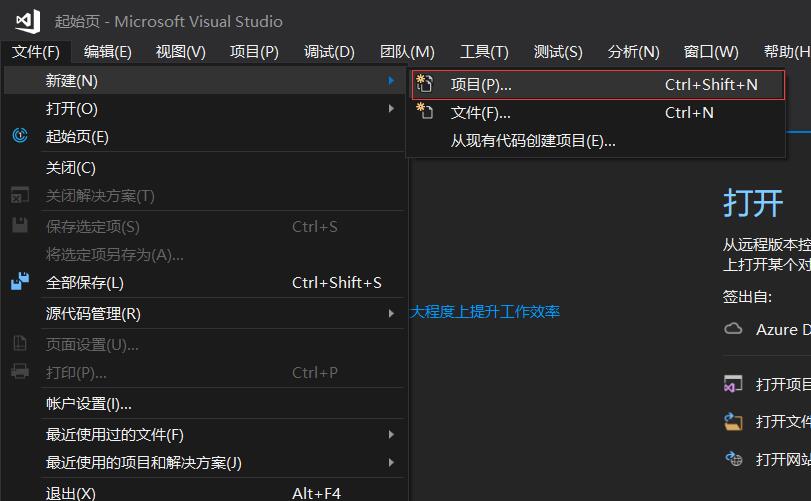
Task: Click the new file icon beside 文件(F)...
Action: click(425, 111)
